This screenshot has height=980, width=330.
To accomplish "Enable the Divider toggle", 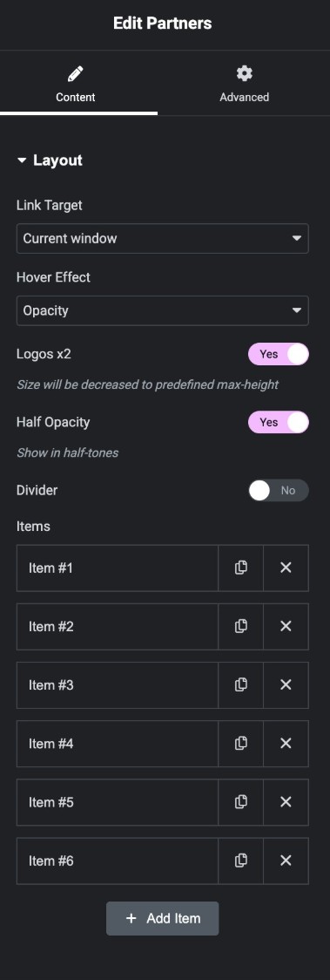I will [279, 490].
